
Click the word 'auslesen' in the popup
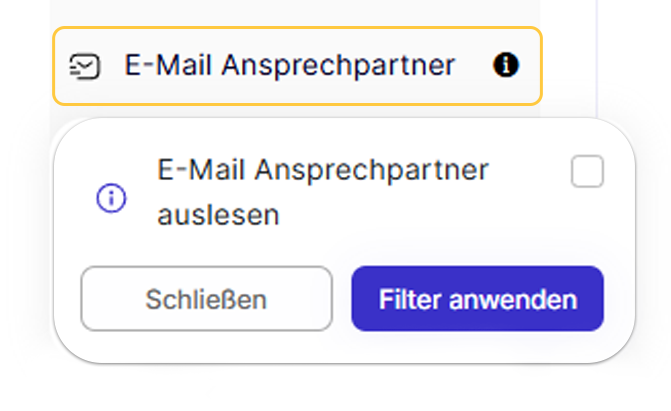(218, 215)
